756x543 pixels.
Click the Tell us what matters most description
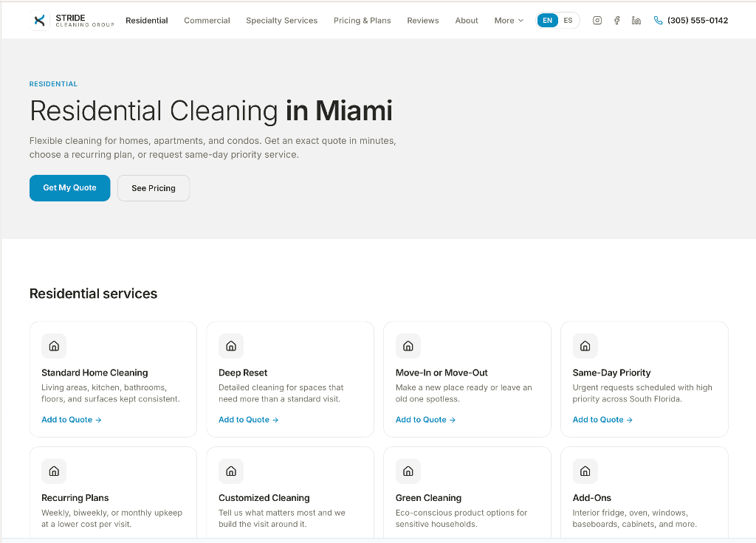(281, 519)
